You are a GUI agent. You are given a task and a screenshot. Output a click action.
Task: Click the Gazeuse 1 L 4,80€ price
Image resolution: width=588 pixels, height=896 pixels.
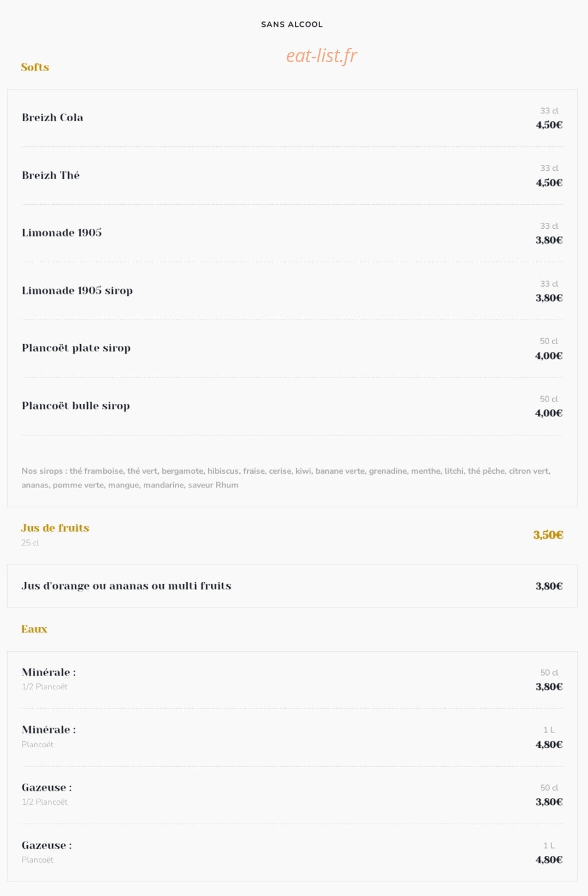(x=549, y=860)
